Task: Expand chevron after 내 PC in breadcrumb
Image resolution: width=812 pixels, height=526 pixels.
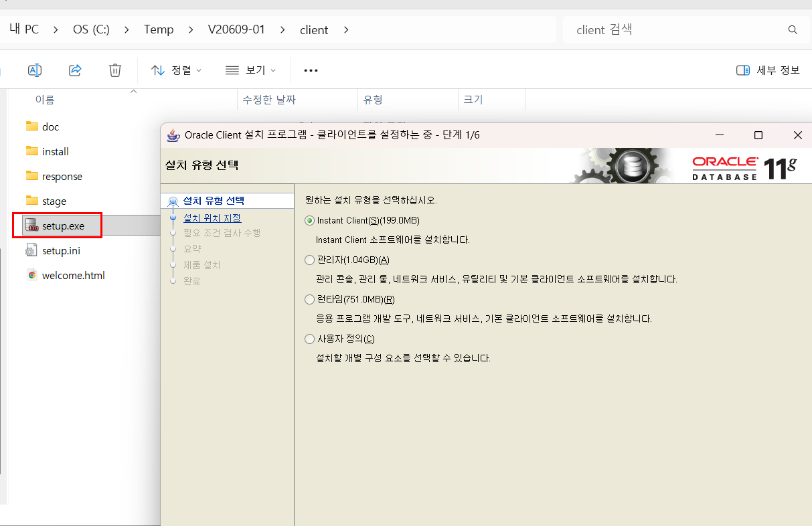Action: point(56,29)
